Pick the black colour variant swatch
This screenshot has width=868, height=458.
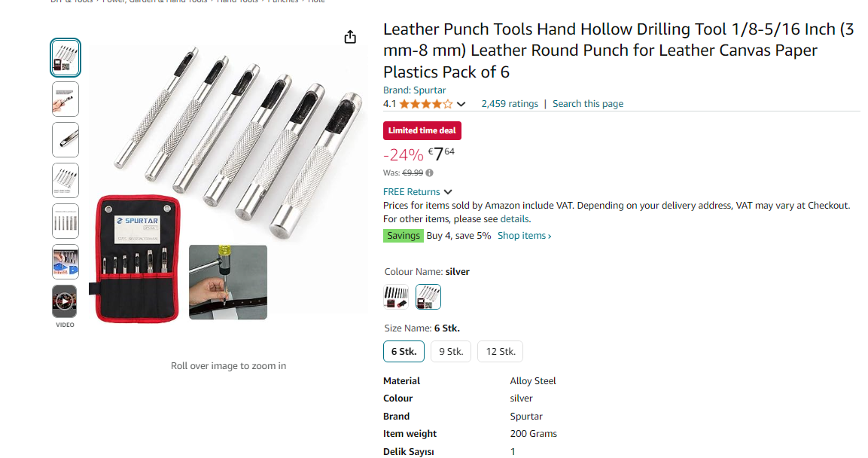pos(396,297)
